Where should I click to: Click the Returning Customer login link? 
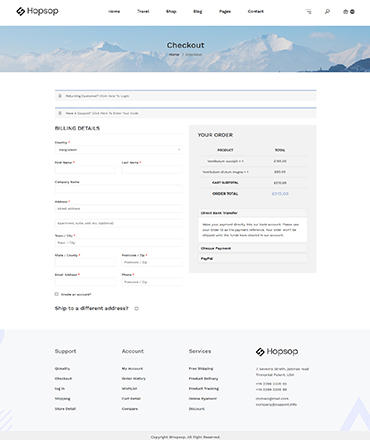pyautogui.click(x=97, y=96)
